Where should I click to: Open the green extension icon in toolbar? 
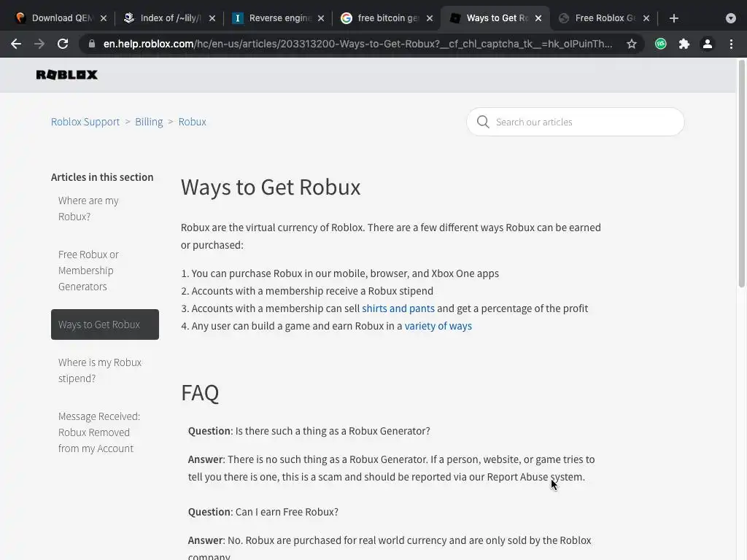(661, 44)
